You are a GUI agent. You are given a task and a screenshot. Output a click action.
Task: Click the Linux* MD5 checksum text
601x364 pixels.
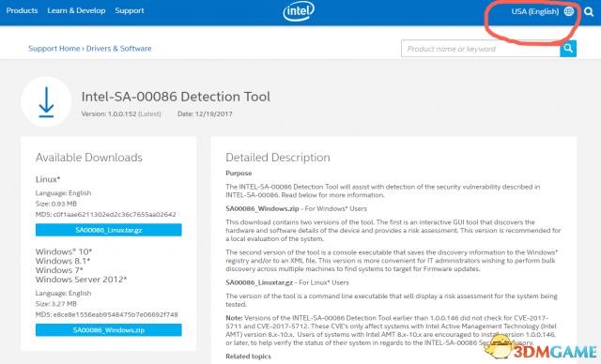(106, 214)
